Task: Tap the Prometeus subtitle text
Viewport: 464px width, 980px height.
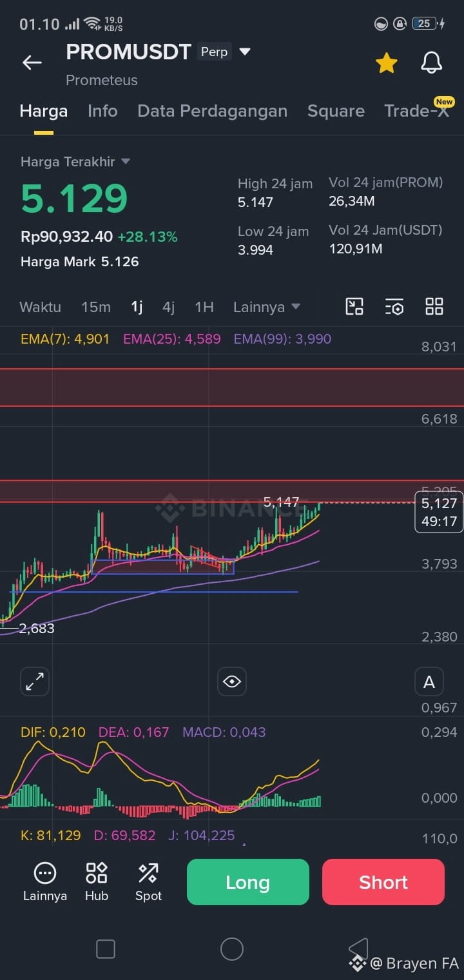Action: coord(102,80)
